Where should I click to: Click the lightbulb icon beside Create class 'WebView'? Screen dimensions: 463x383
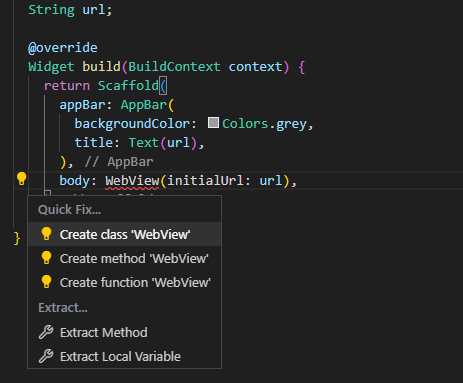[x=46, y=234]
